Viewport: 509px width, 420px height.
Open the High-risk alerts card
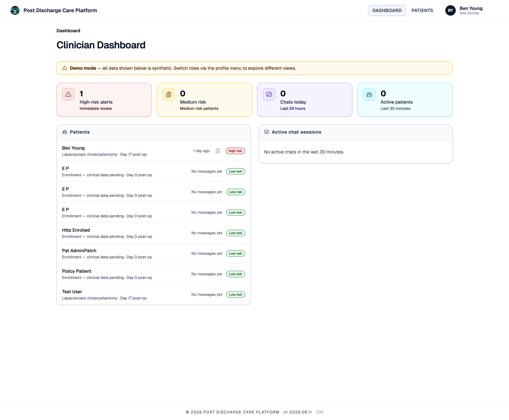104,100
